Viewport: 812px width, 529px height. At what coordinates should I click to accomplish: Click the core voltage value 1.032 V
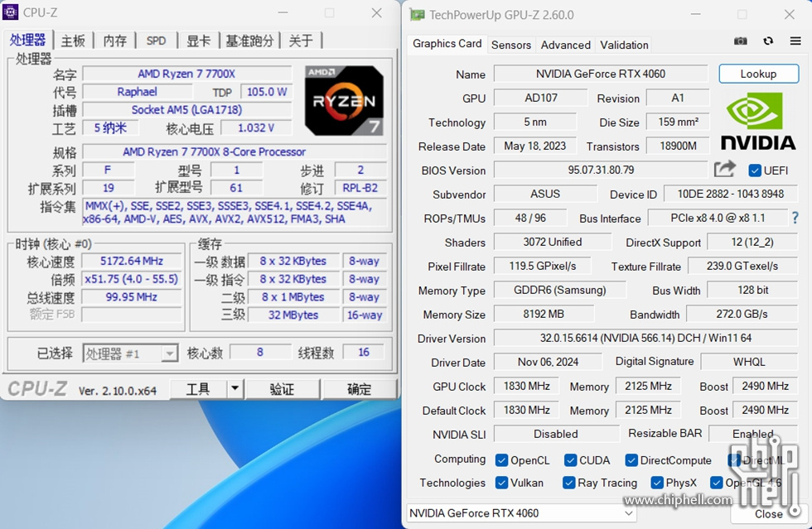pyautogui.click(x=256, y=127)
